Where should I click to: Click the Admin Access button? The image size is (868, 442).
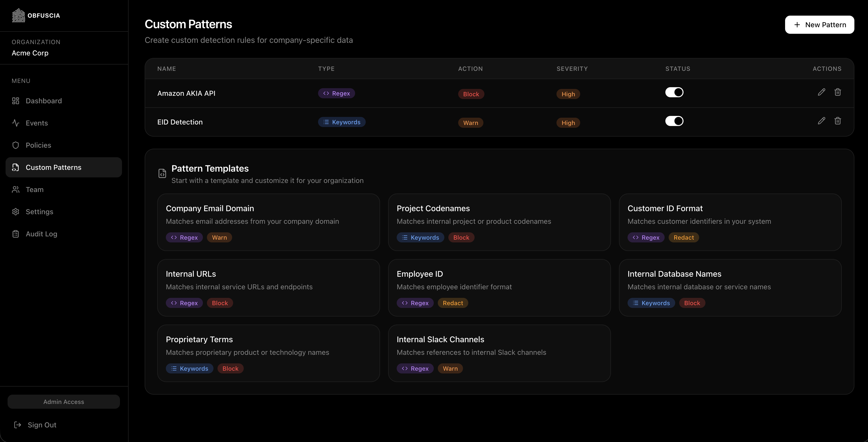[x=63, y=402]
